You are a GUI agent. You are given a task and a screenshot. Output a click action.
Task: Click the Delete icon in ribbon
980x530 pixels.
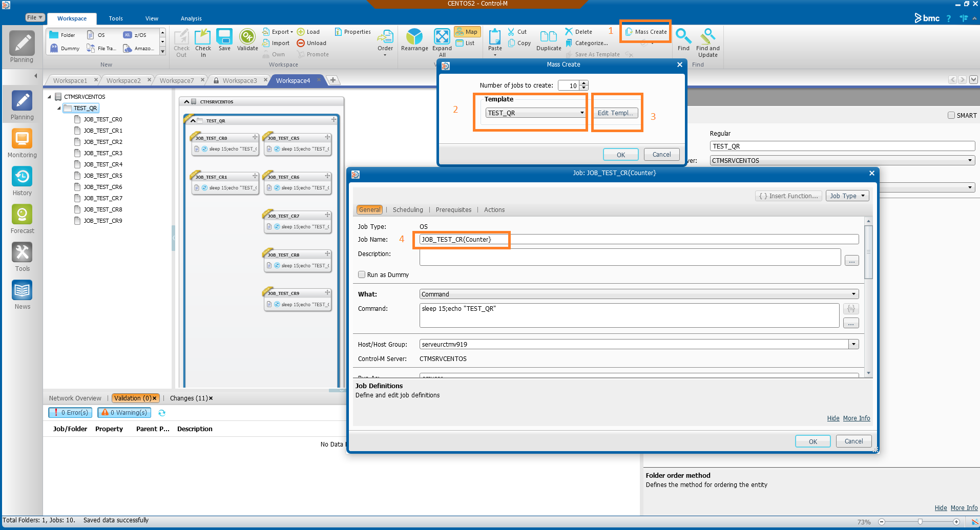click(x=579, y=32)
